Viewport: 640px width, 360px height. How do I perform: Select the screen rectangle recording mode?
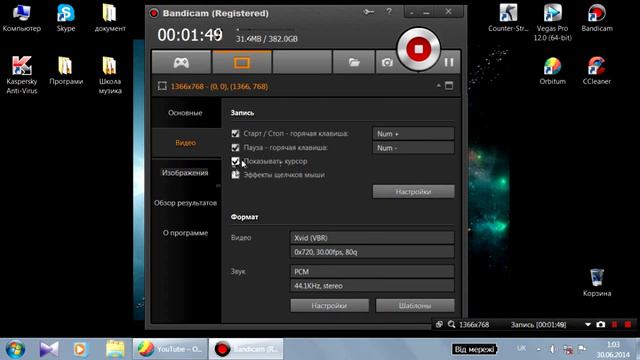click(x=242, y=62)
